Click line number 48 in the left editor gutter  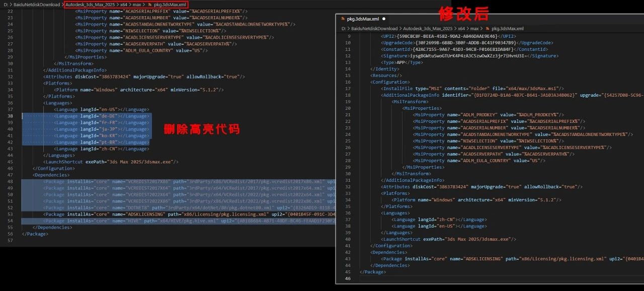tap(11, 181)
